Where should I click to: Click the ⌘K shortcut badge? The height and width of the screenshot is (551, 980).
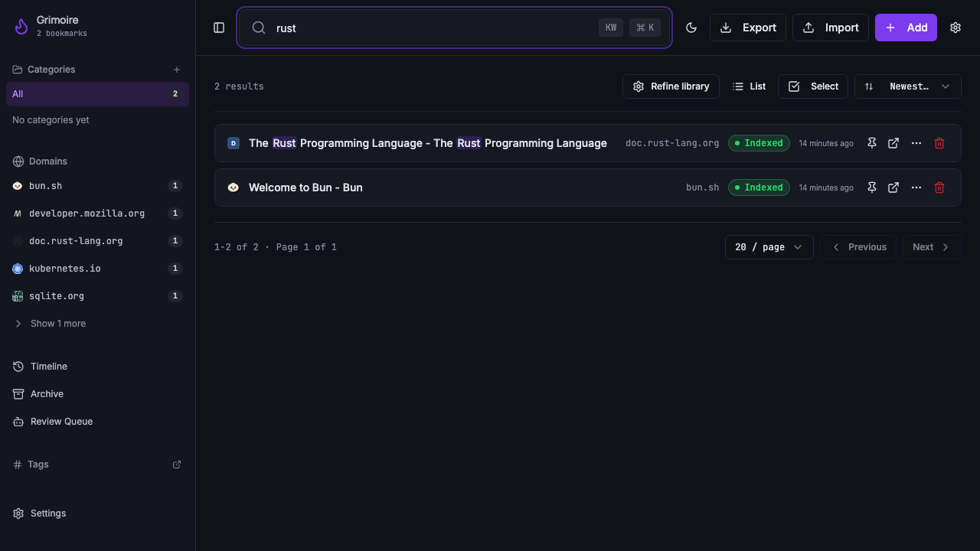click(x=645, y=28)
